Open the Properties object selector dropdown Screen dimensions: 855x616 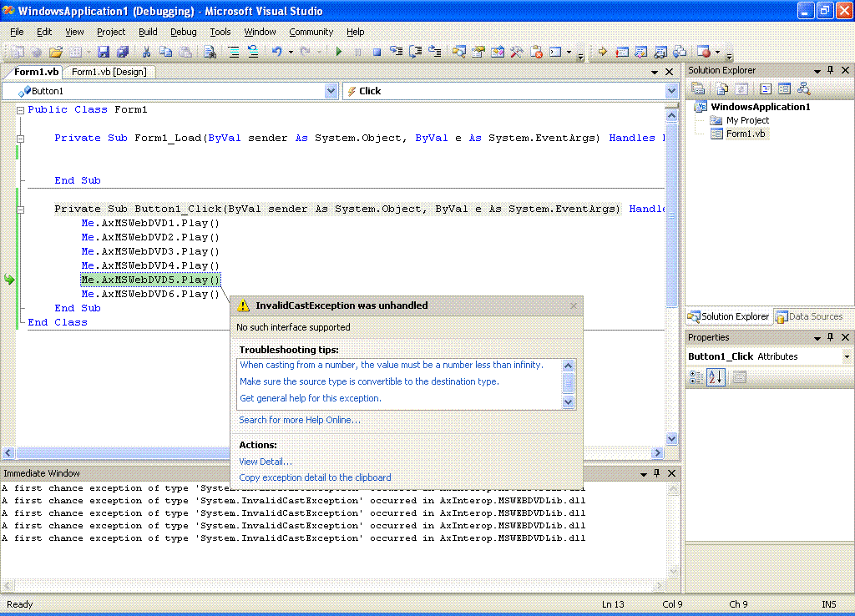847,356
